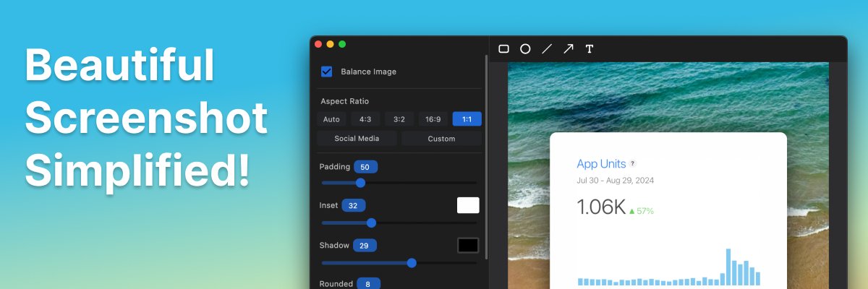The width and height of the screenshot is (868, 289).
Task: Select the Line drawing tool
Action: click(x=547, y=49)
